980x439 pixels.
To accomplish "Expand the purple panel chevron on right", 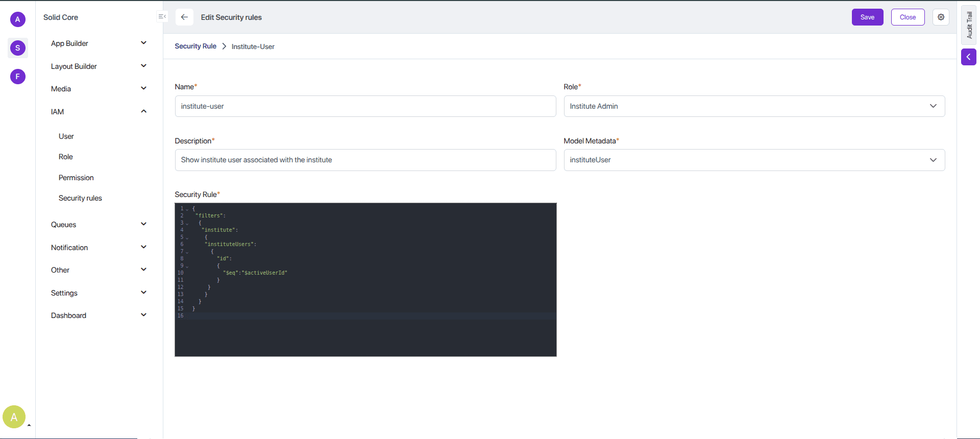I will coord(968,57).
